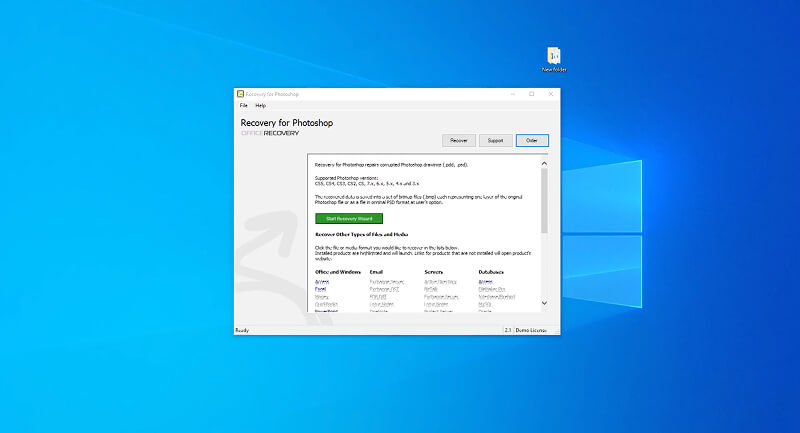Click the green Start Recovery Wizard button

point(348,217)
